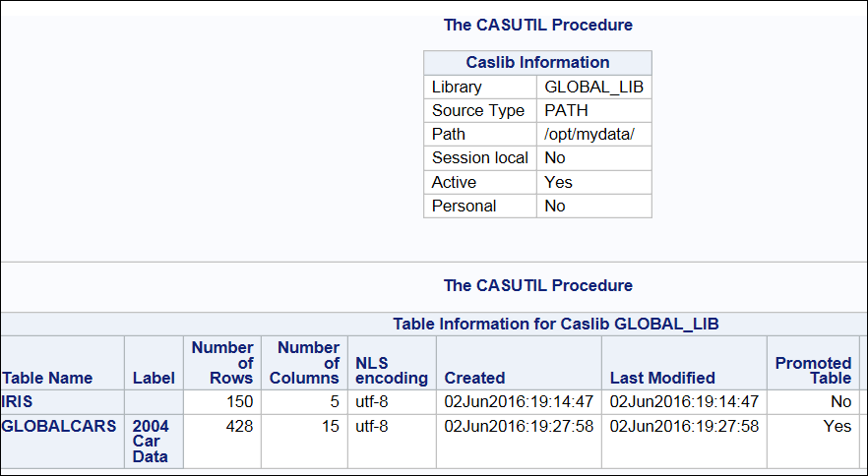Click the Session local row label
The width and height of the screenshot is (868, 476).
479,157
